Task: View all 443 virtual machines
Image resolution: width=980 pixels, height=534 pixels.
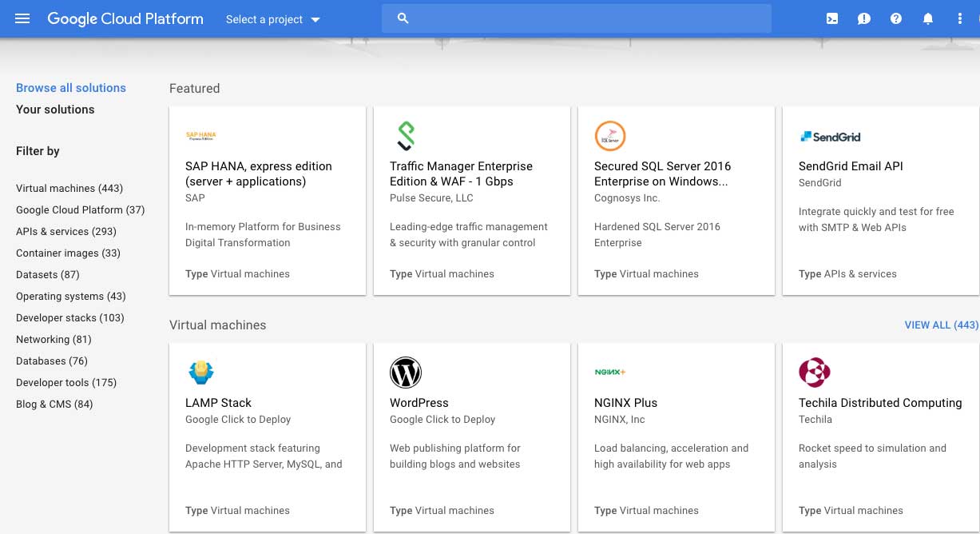Action: pyautogui.click(x=941, y=325)
